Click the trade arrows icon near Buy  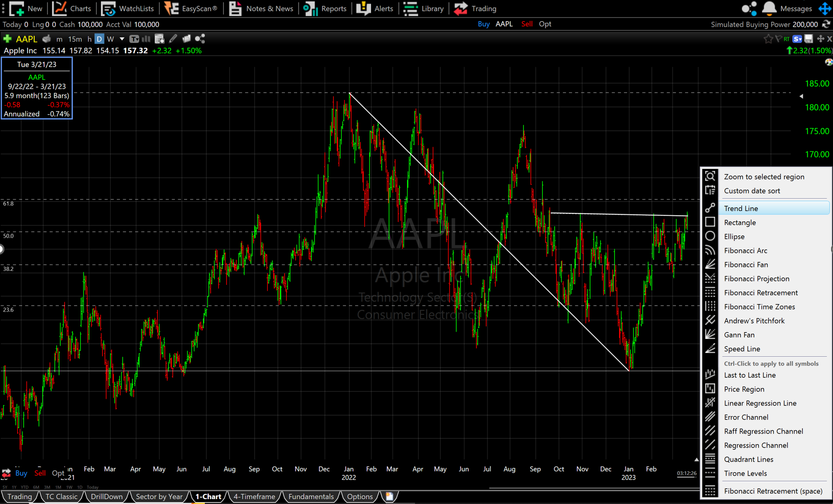(6, 473)
